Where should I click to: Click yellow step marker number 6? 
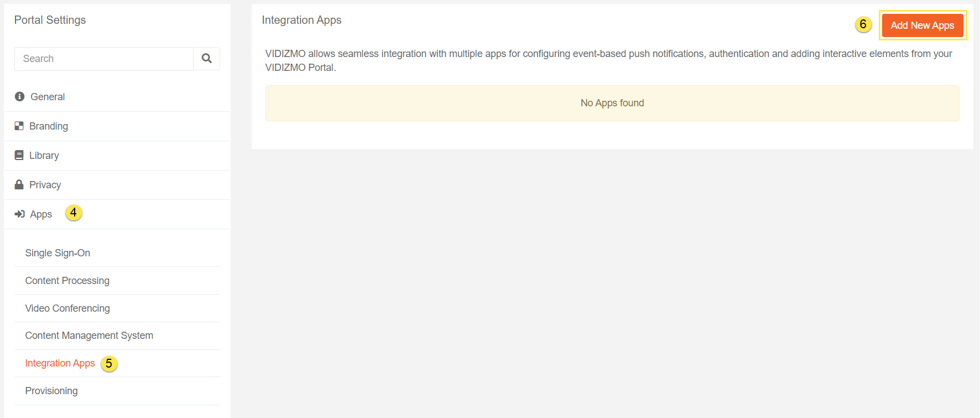click(863, 24)
